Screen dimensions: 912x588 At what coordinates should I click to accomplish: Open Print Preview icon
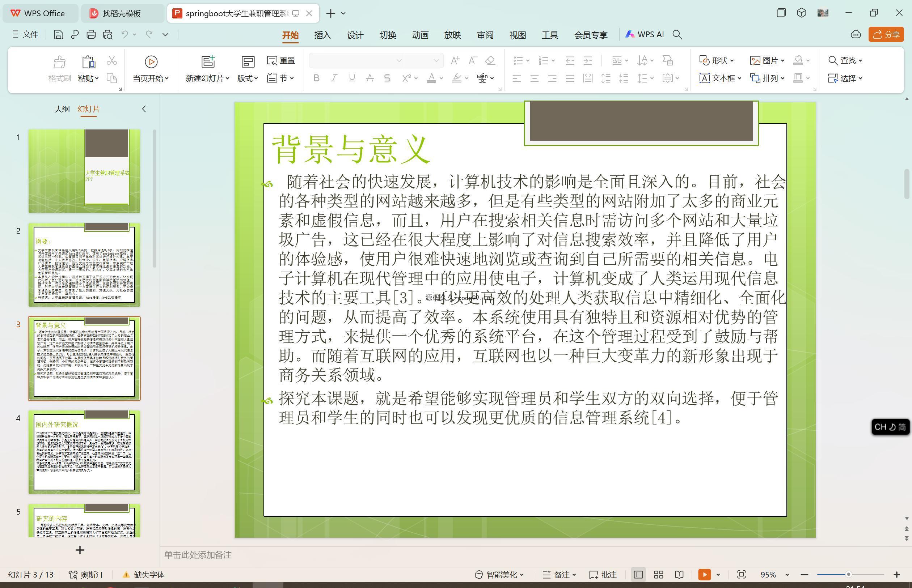tap(108, 35)
